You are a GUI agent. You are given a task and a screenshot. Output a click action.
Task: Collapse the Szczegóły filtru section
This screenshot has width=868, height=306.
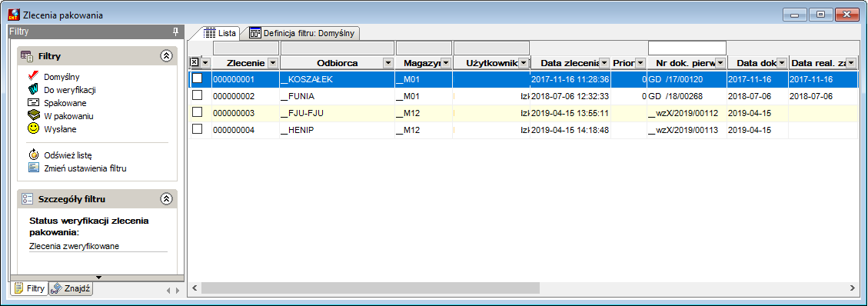pyautogui.click(x=167, y=198)
